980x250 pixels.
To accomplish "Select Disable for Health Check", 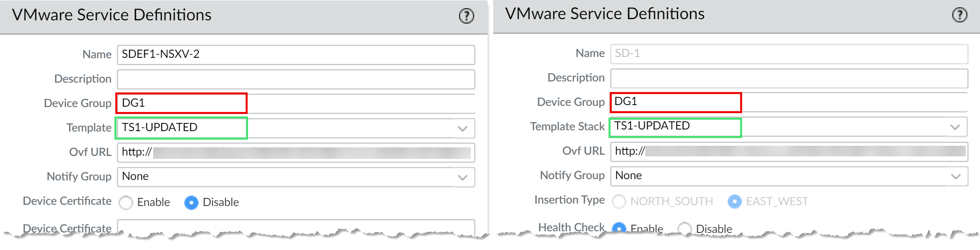I will (x=685, y=228).
